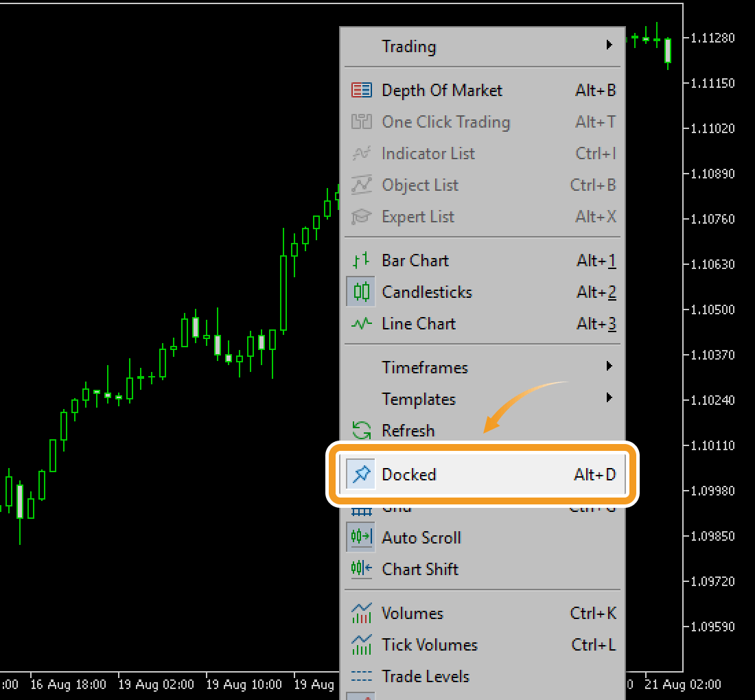The height and width of the screenshot is (700, 755).
Task: Select the Bar Chart icon
Action: tap(361, 260)
